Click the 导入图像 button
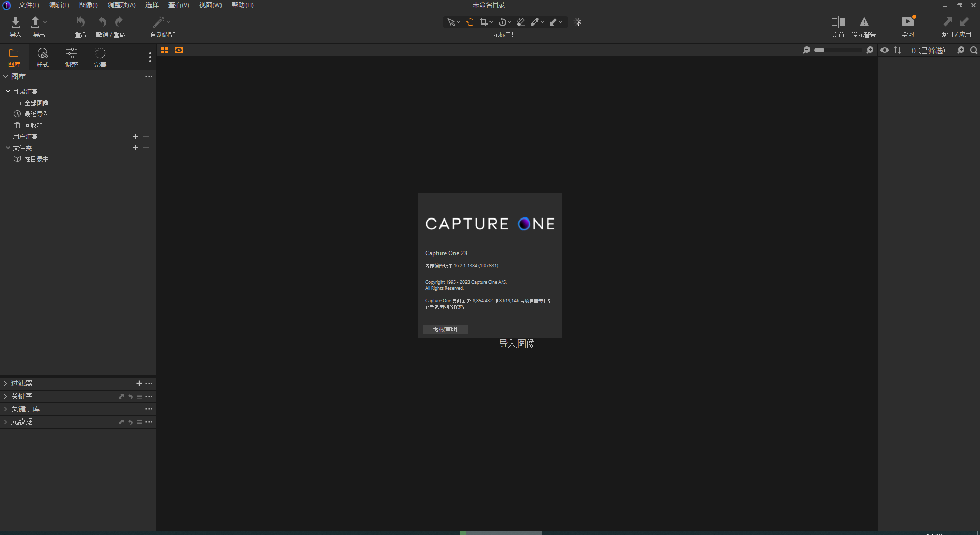 (517, 344)
